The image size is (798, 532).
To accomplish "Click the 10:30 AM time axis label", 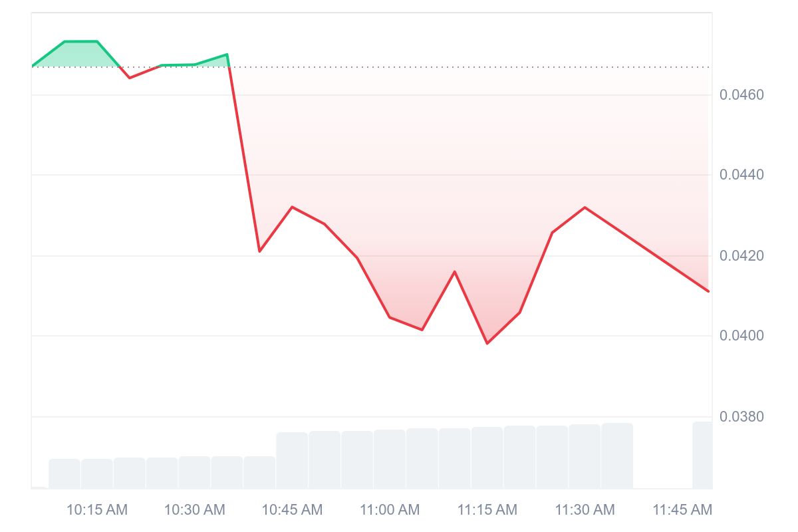I will 195,510.
